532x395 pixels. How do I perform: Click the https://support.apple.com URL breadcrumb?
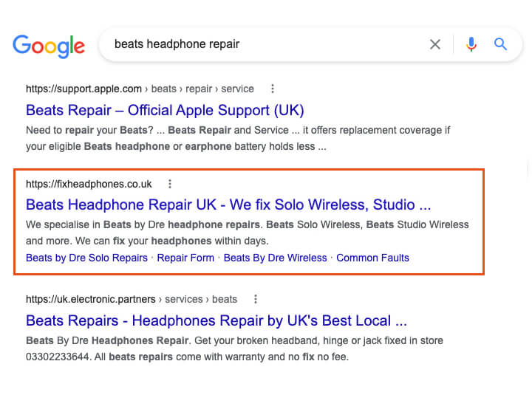[x=140, y=89]
